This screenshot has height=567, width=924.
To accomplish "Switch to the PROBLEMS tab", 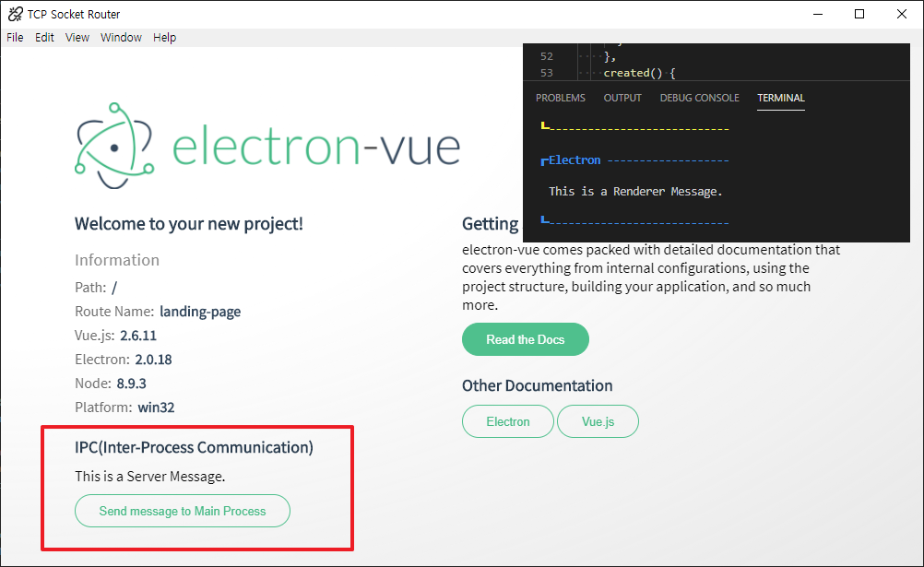I will point(561,98).
